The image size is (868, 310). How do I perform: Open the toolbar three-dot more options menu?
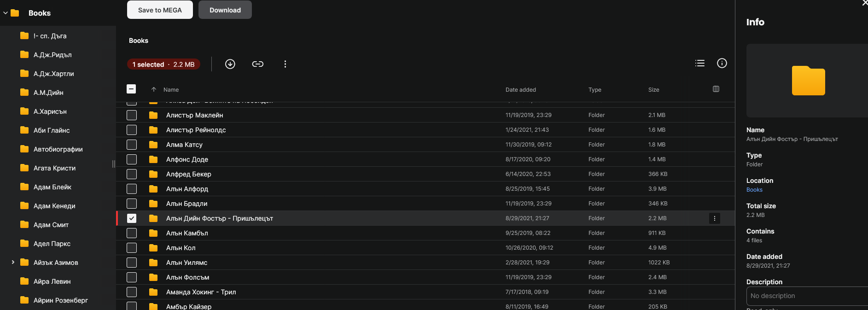285,64
